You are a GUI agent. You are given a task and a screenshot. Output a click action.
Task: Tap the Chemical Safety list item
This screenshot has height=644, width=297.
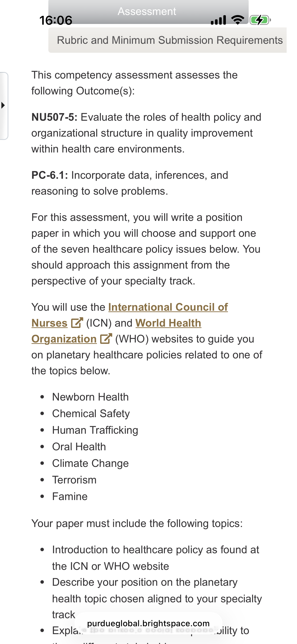91,413
